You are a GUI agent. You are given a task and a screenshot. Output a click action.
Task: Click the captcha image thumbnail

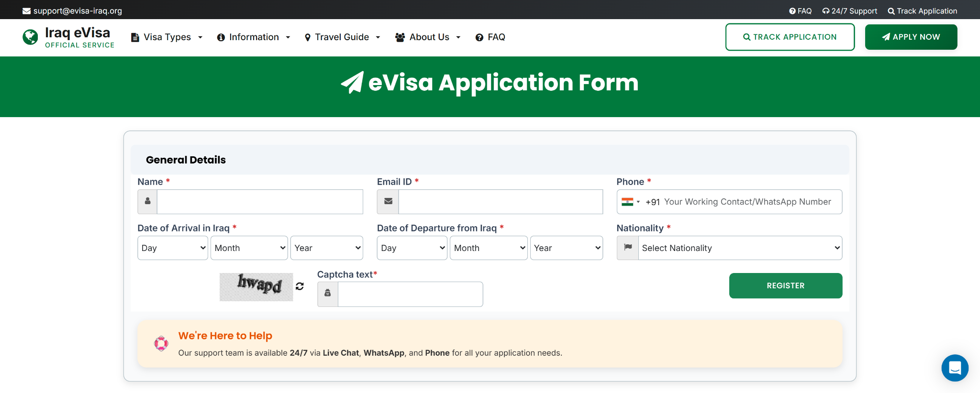tap(256, 287)
